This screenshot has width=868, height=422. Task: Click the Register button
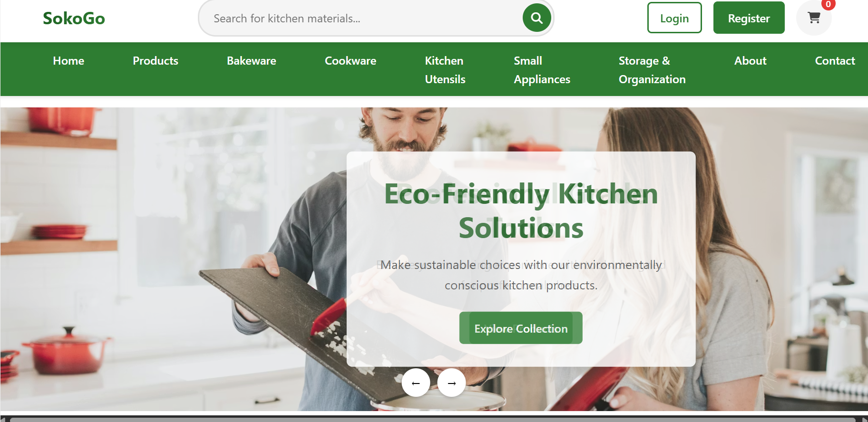[749, 18]
